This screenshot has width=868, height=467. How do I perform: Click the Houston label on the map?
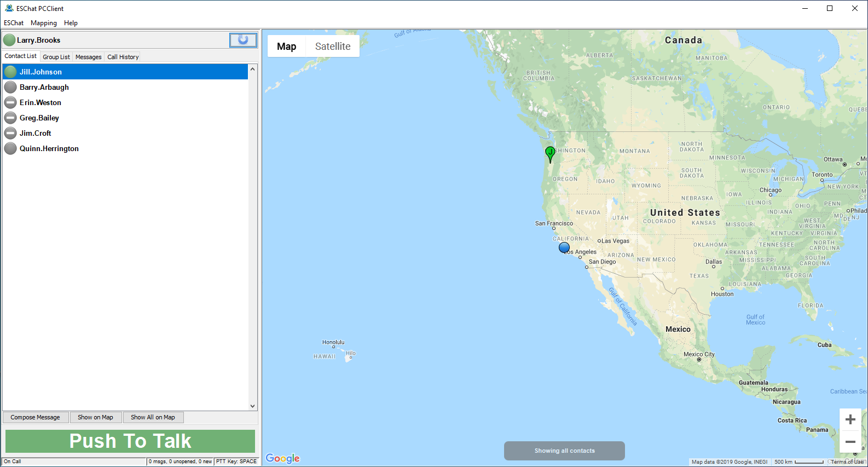[722, 294]
